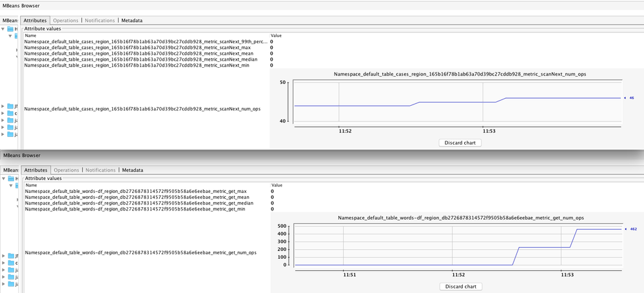The image size is (644, 293).
Task: Click the upper MBeans Browser title bar
Action: click(322, 6)
